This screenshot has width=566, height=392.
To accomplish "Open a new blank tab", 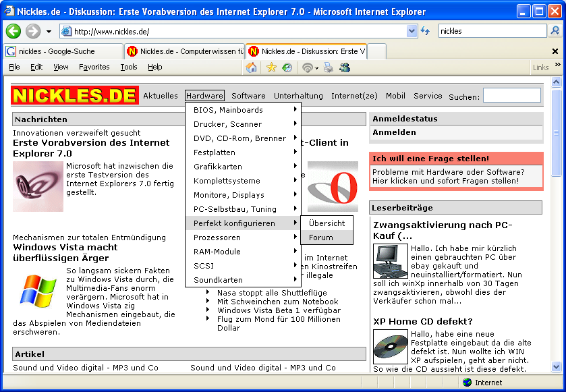I will [x=377, y=51].
